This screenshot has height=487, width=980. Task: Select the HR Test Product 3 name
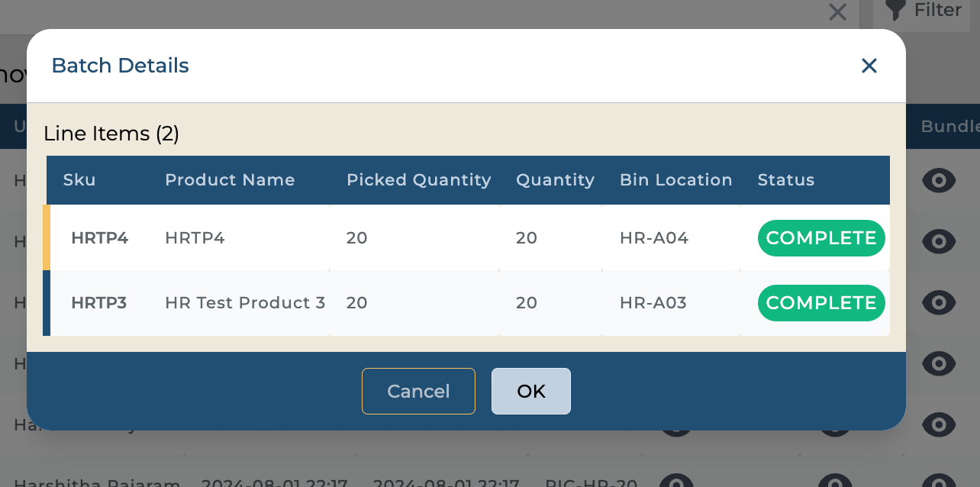coord(245,303)
